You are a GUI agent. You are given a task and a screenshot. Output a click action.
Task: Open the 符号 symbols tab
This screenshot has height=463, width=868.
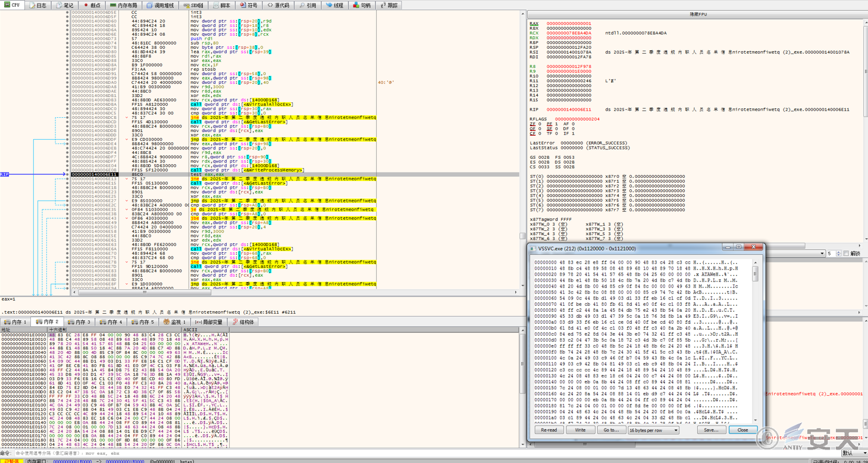point(249,5)
